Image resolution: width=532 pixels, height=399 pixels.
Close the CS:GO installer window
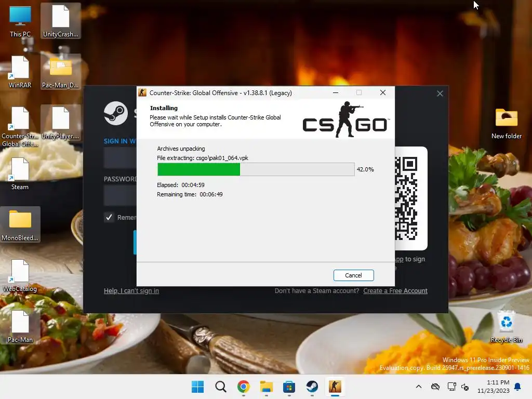[x=383, y=92]
